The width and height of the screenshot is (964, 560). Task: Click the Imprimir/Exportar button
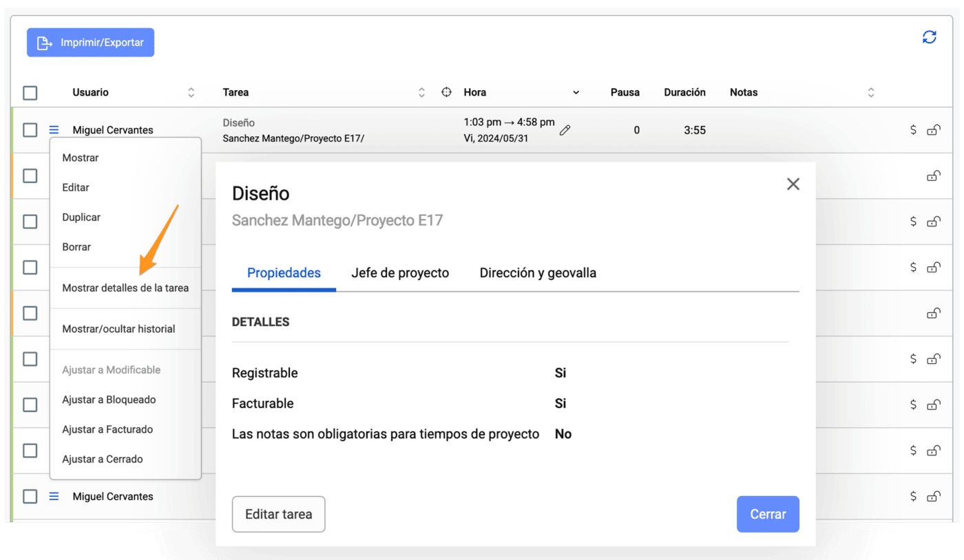pyautogui.click(x=90, y=43)
